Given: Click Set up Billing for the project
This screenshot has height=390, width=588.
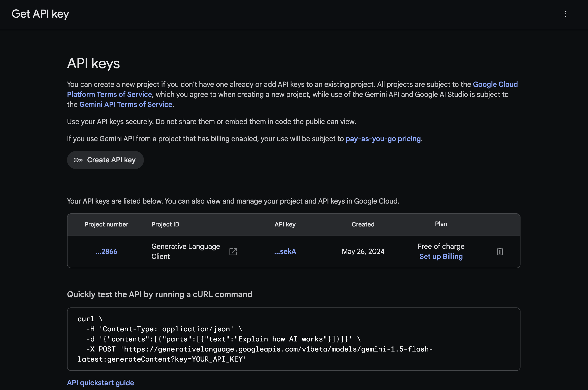Looking at the screenshot, I should click(x=441, y=256).
